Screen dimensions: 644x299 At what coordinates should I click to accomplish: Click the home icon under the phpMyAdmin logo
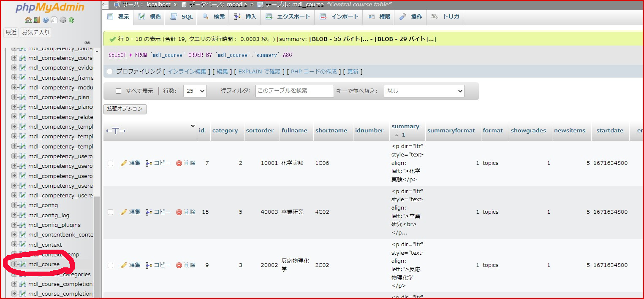click(28, 20)
